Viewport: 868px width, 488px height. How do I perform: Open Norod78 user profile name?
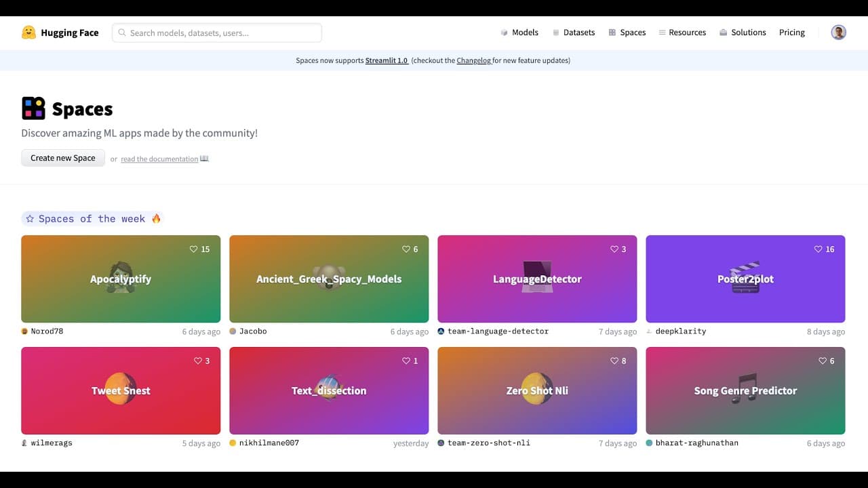47,331
